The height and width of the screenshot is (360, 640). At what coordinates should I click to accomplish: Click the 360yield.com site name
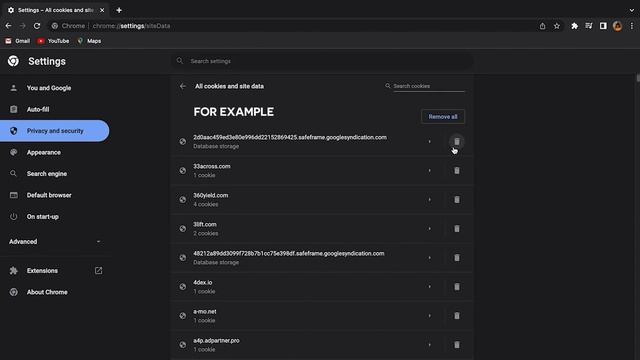[211, 195]
